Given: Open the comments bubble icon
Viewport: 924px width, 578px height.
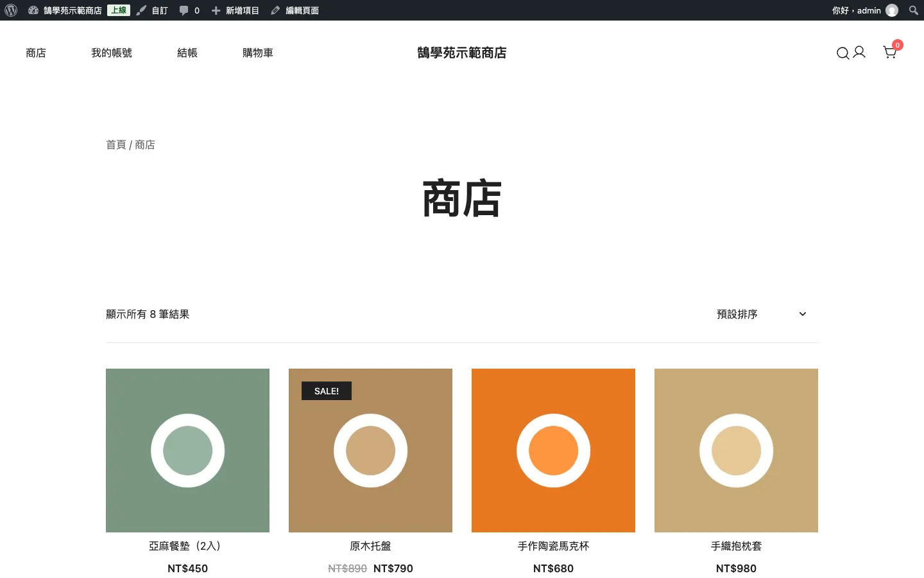Looking at the screenshot, I should tap(184, 10).
